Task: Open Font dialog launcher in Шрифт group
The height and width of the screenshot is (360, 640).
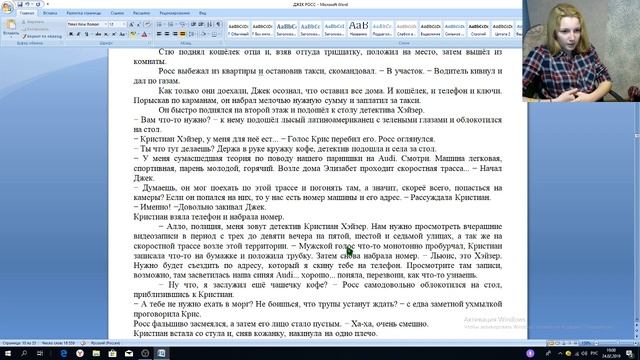Action: [150, 43]
